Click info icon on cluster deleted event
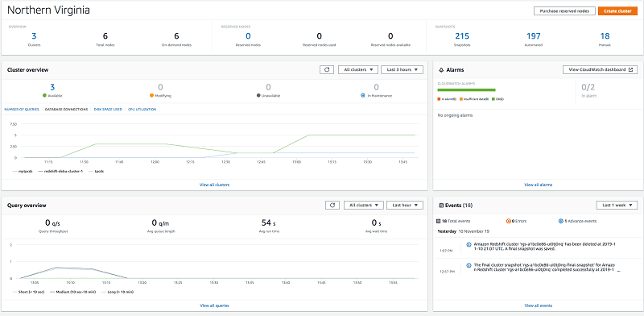Image resolution: width=644 pixels, height=316 pixels. coord(469,244)
